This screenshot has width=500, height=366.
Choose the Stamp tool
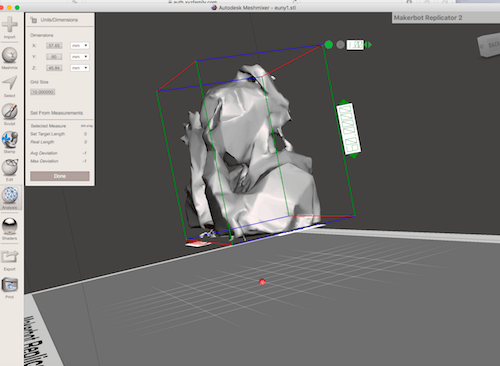point(10,140)
